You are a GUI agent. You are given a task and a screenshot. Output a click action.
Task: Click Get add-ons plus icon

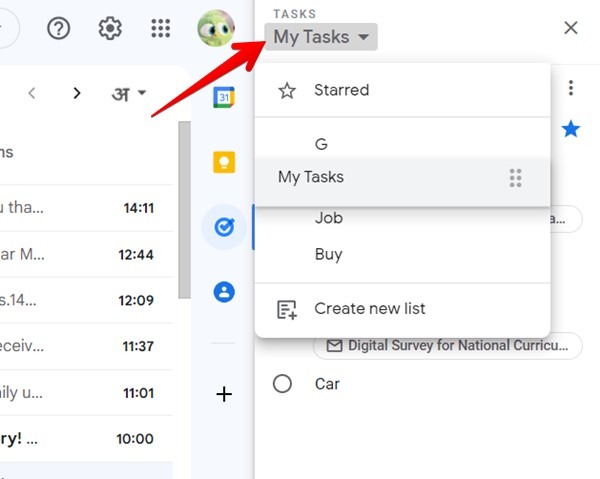pos(224,394)
